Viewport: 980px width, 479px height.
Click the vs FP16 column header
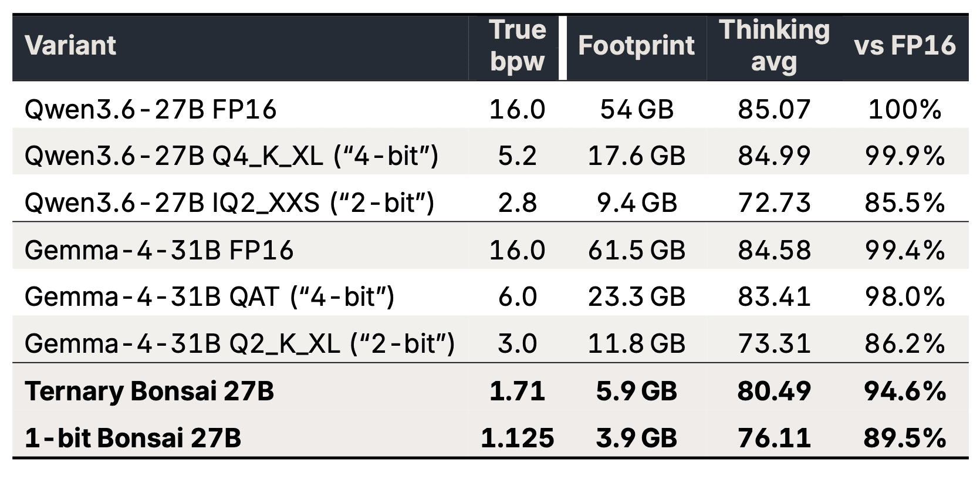[x=905, y=46]
